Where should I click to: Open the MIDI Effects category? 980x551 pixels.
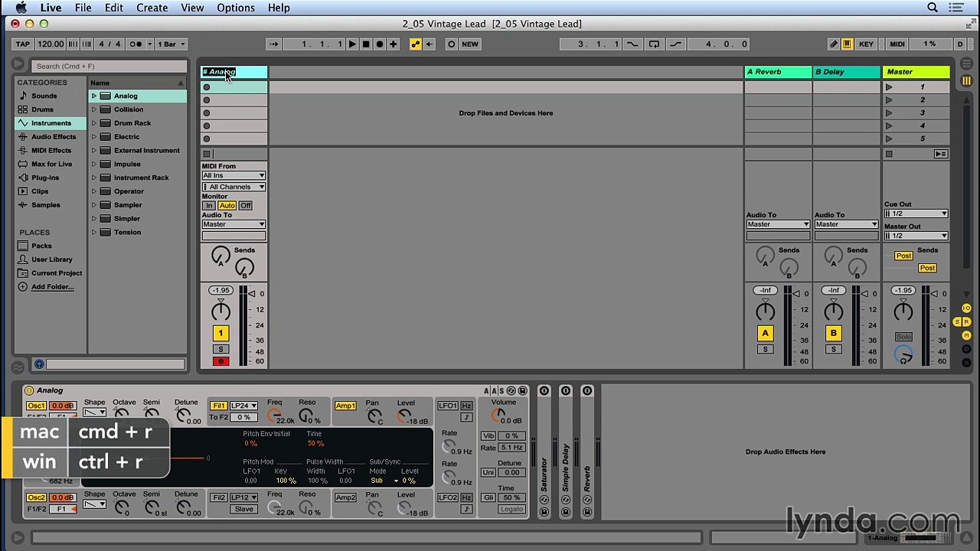coord(51,151)
